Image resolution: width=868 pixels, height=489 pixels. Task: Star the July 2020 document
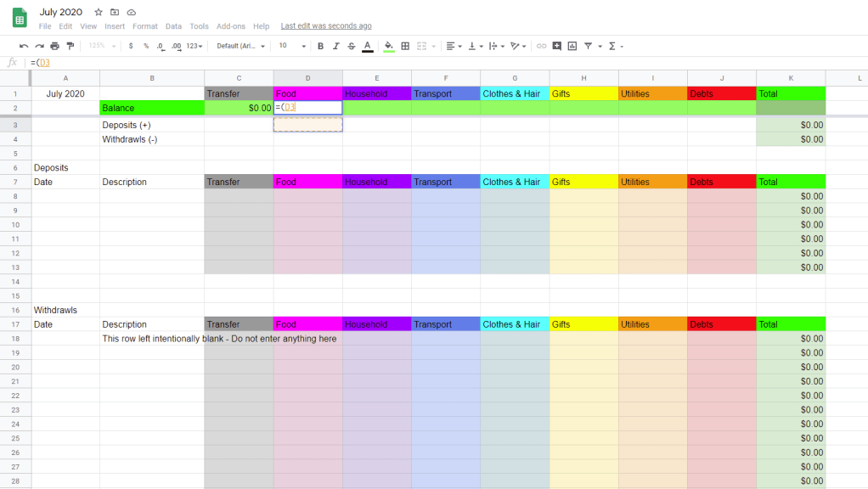click(x=99, y=13)
